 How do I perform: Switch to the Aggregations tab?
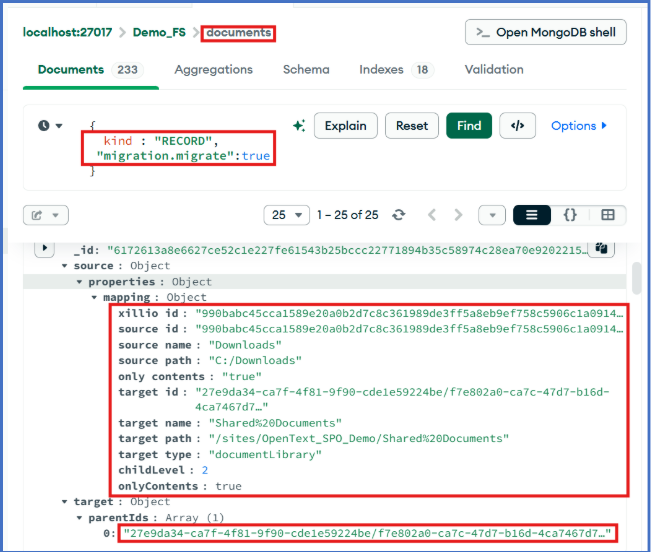pyautogui.click(x=213, y=70)
